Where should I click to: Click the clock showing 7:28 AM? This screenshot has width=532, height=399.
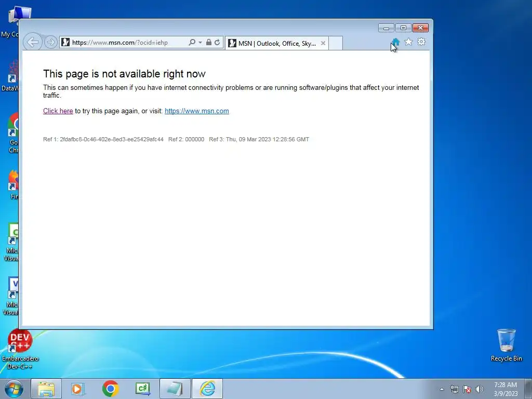(x=506, y=389)
